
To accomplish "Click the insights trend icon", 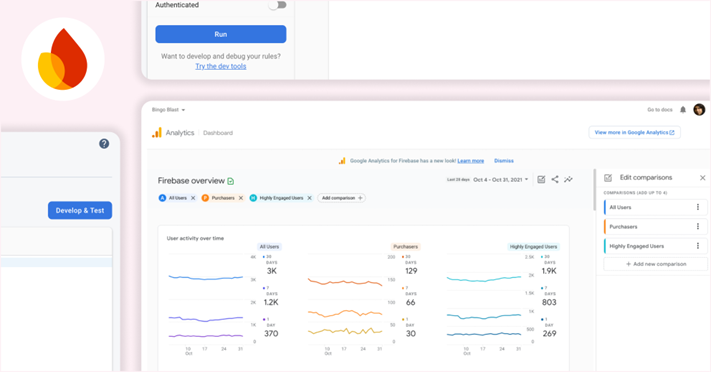I will pyautogui.click(x=568, y=179).
